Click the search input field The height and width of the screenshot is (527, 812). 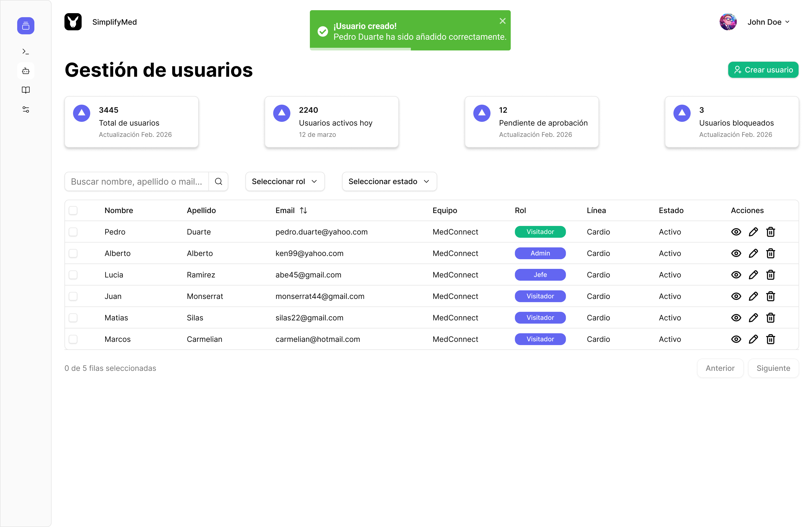pos(136,181)
